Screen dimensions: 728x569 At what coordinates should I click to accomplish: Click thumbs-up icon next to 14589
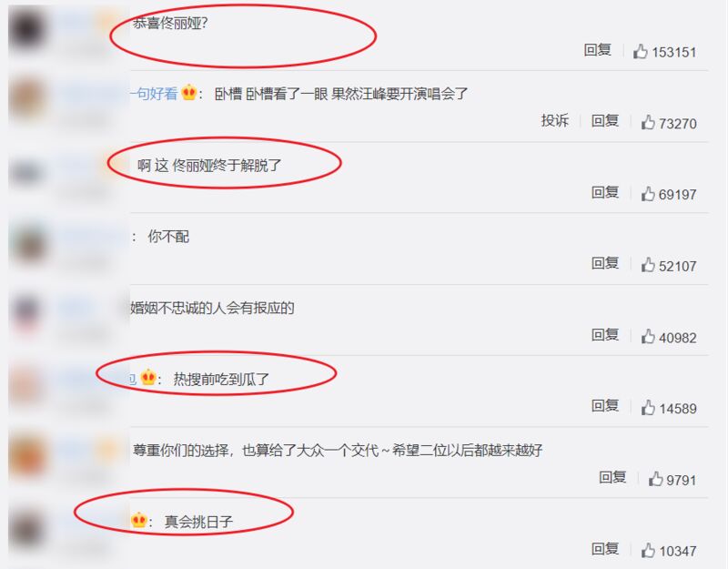pyautogui.click(x=648, y=408)
